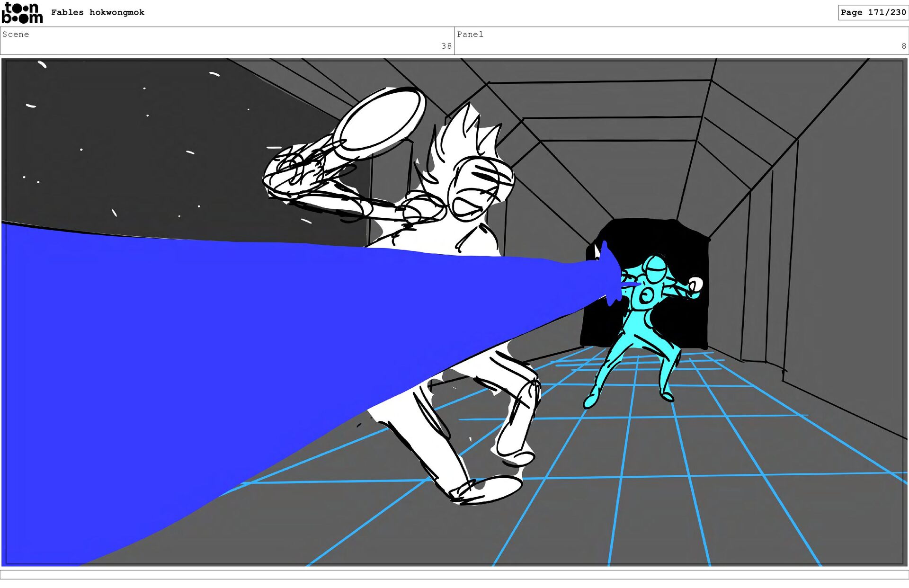Click the 'Fables hokwongmok' project title
The image size is (909, 588).
pyautogui.click(x=98, y=13)
